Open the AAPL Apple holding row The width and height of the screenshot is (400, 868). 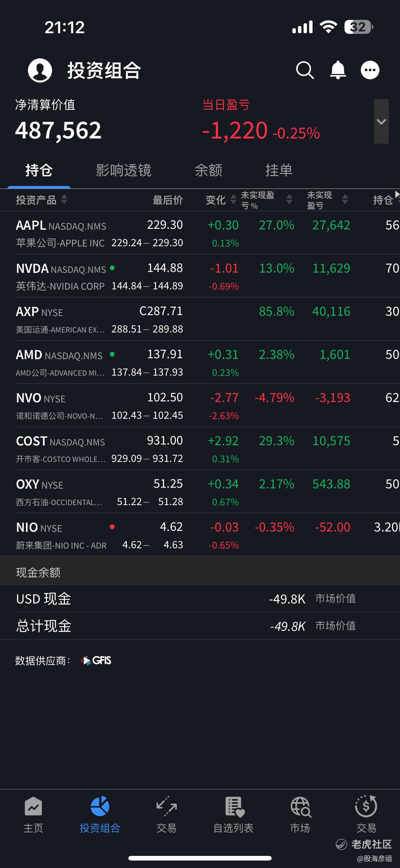(200, 233)
